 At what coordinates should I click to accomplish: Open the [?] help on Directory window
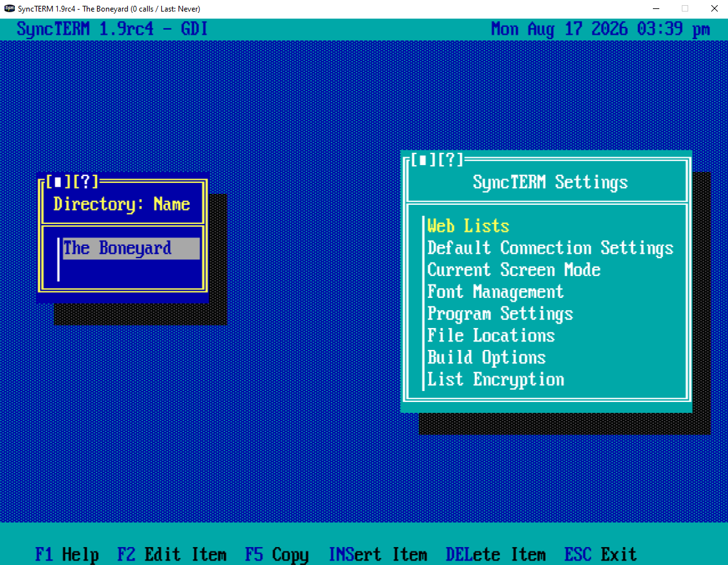point(85,182)
